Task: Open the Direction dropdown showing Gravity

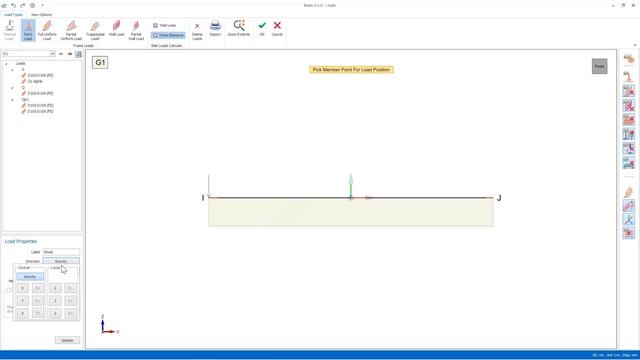Action: click(x=61, y=261)
